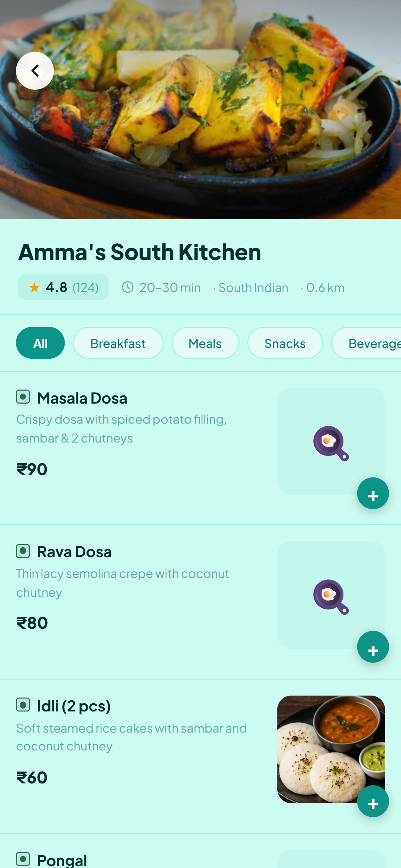The image size is (401, 868).
Task: Switch to the Breakfast category
Action: pyautogui.click(x=118, y=343)
